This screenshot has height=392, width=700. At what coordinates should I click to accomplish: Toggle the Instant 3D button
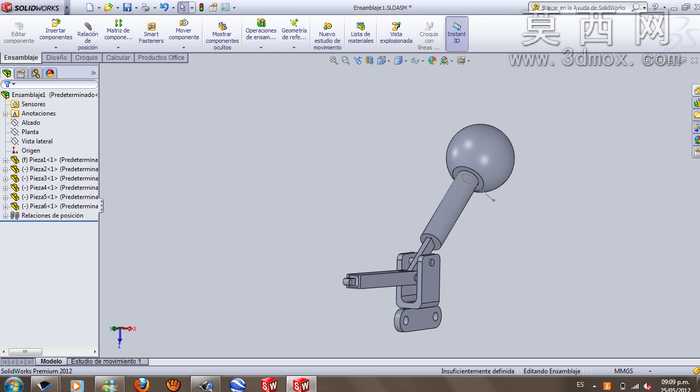tap(457, 33)
